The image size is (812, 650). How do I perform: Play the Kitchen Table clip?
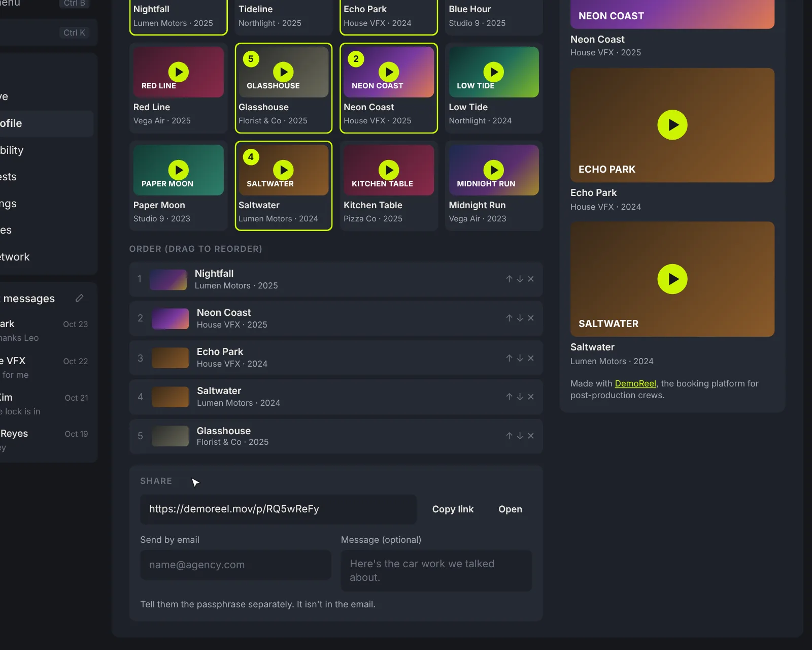coord(389,170)
